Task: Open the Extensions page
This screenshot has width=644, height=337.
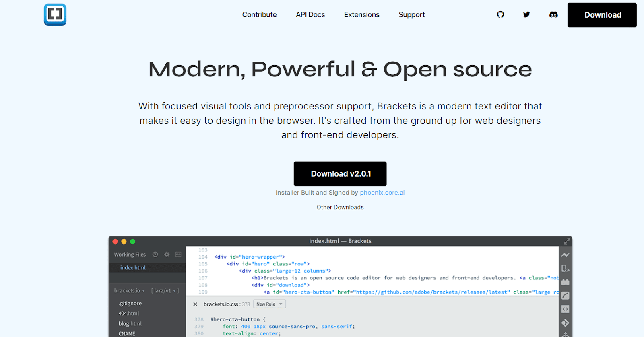Action: (x=361, y=15)
